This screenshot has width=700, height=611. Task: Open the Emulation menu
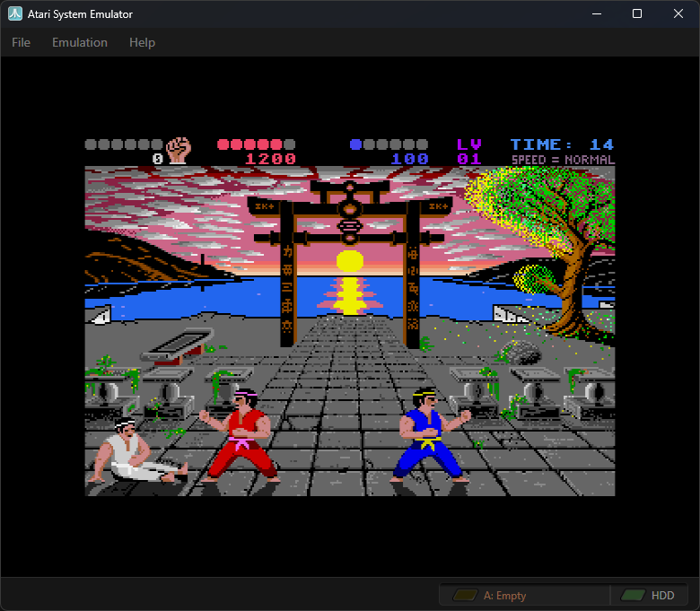pos(80,42)
